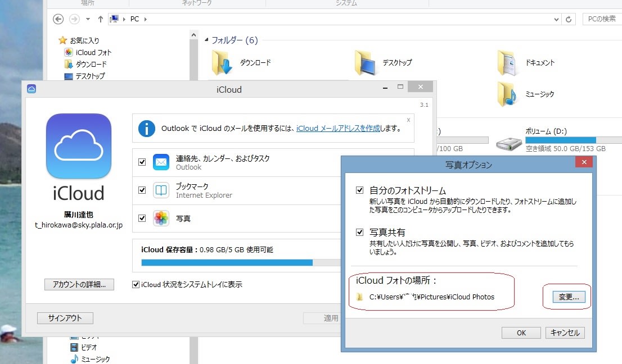Click the iCloud window title icon
Screen dimensions: 622x364
click(31, 89)
